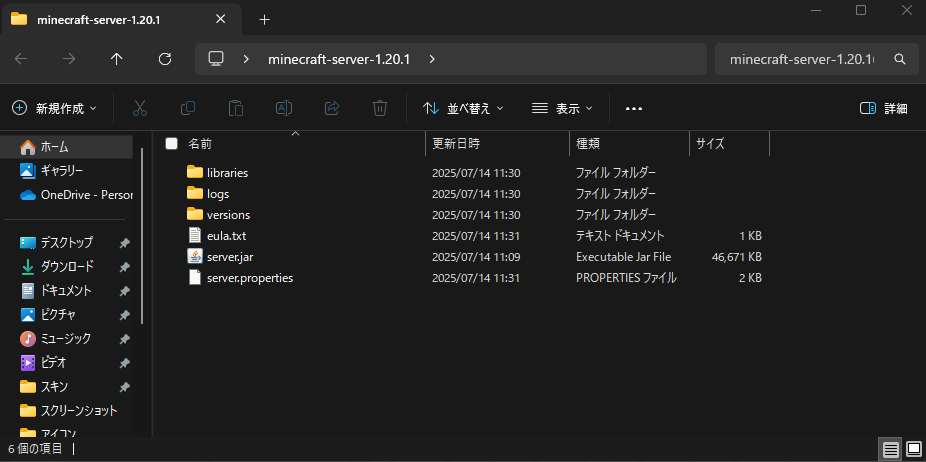Viewport: 926px width, 462px height.
Task: Click the pin icon next to ミュージック
Action: pyautogui.click(x=124, y=339)
